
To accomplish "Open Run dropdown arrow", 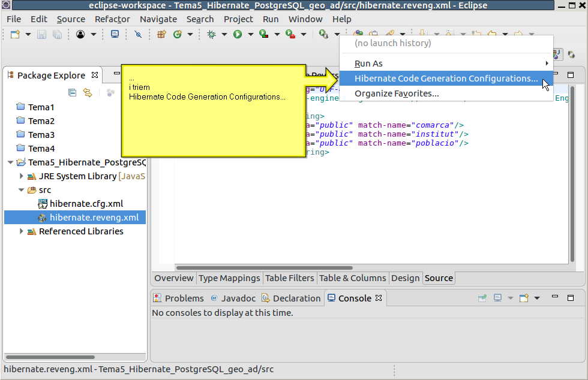I will (x=251, y=35).
